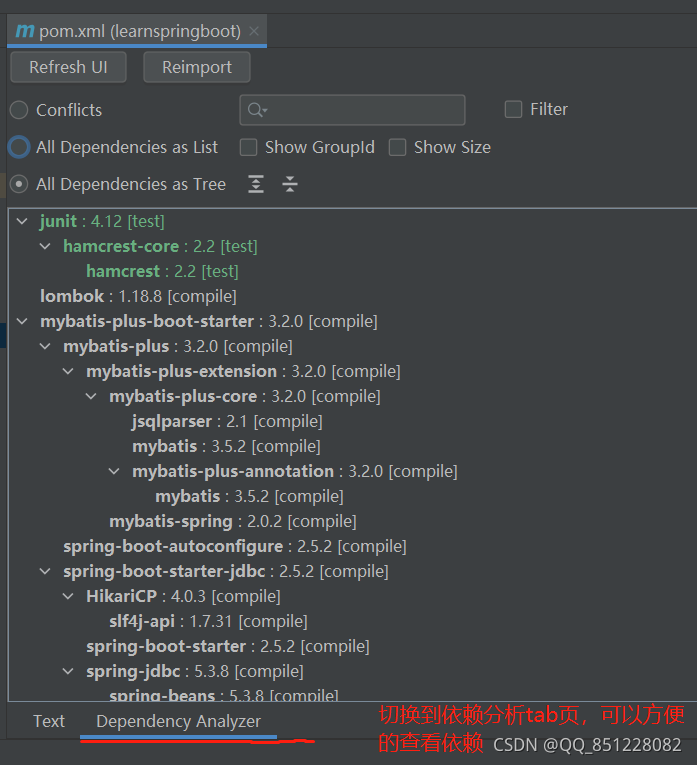Close the pom.xml (learnspringboot) tab
Screen dimensions: 697x765
coord(254,31)
